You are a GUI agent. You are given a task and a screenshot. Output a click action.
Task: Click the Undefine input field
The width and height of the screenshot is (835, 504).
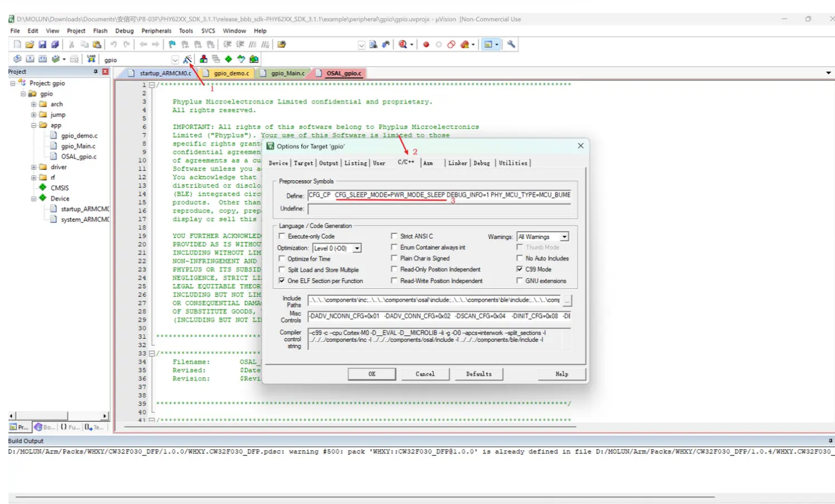pyautogui.click(x=439, y=209)
